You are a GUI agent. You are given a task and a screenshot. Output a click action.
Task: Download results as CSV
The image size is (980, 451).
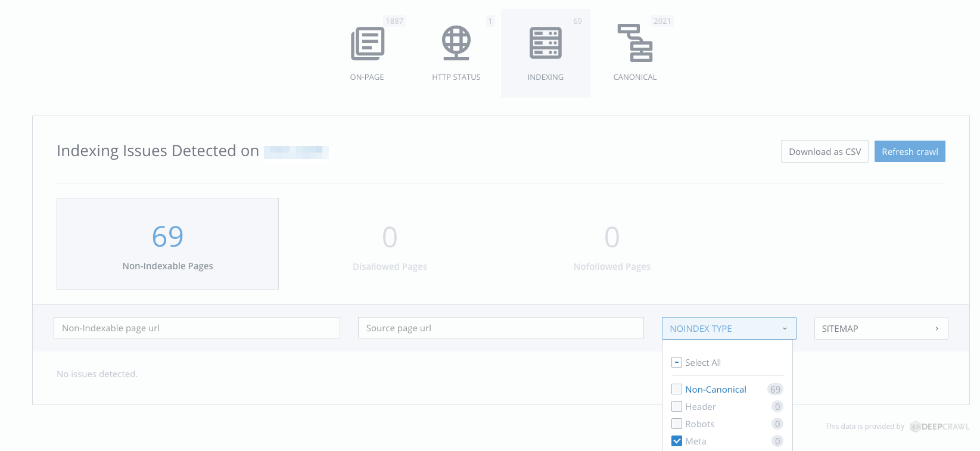[825, 151]
